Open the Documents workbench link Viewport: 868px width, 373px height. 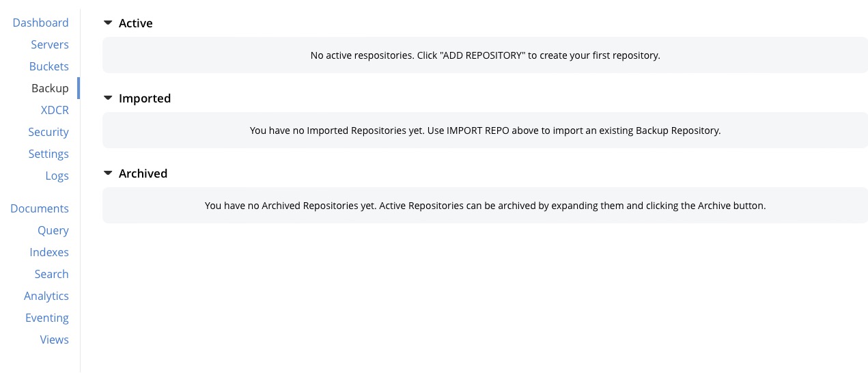point(40,208)
